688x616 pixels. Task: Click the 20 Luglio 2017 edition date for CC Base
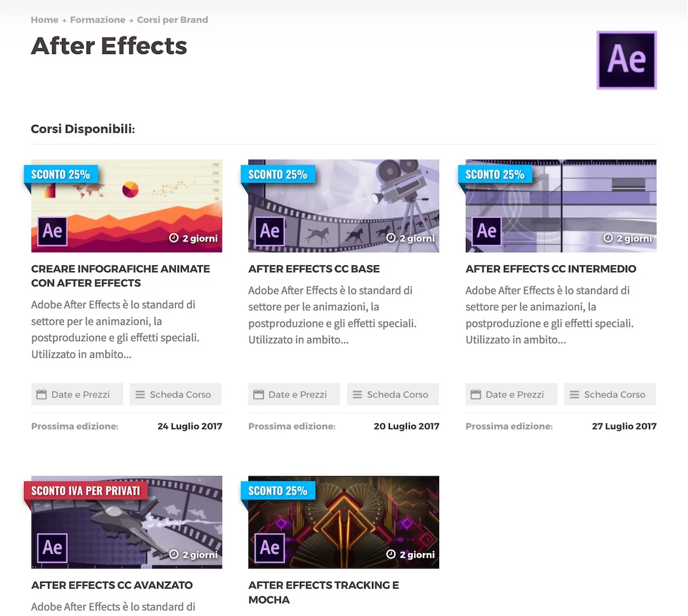click(x=406, y=426)
